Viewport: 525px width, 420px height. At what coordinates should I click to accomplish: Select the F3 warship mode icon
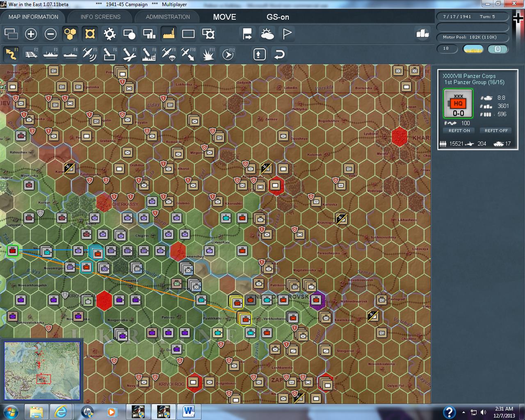click(50, 54)
